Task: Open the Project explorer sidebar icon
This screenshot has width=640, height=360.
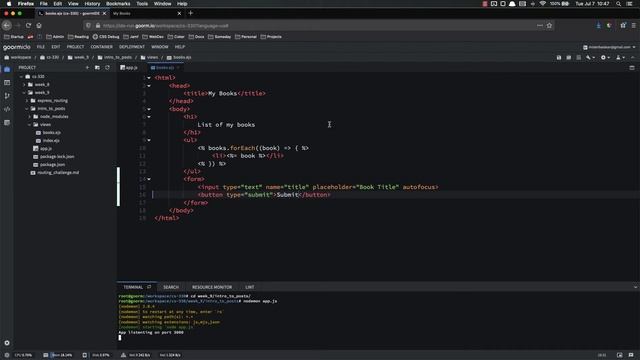Action: coord(7,69)
